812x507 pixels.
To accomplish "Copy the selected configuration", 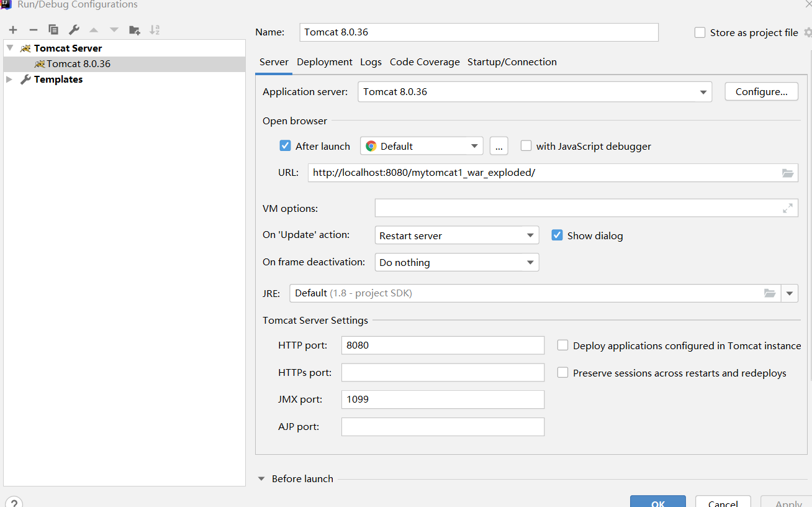I will pyautogui.click(x=53, y=30).
